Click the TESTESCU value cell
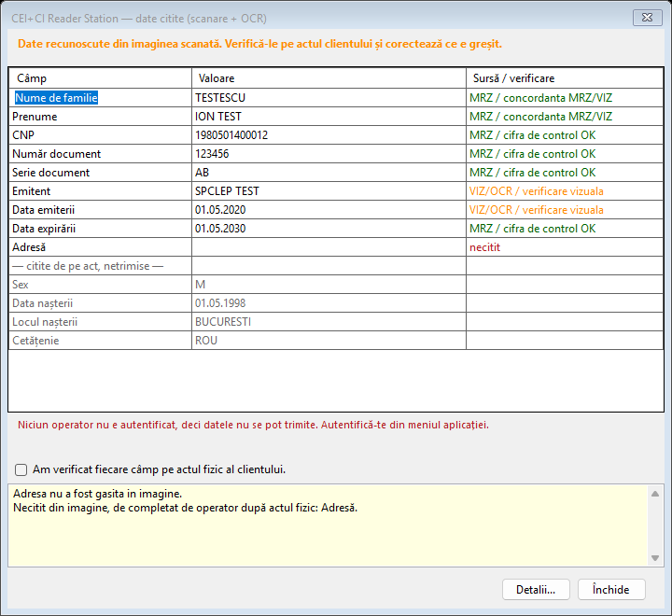Screen dimensions: 672x616 (x=329, y=98)
